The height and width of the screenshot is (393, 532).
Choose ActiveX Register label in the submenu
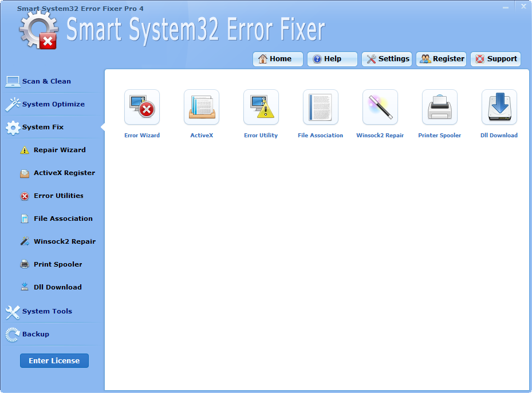point(65,173)
